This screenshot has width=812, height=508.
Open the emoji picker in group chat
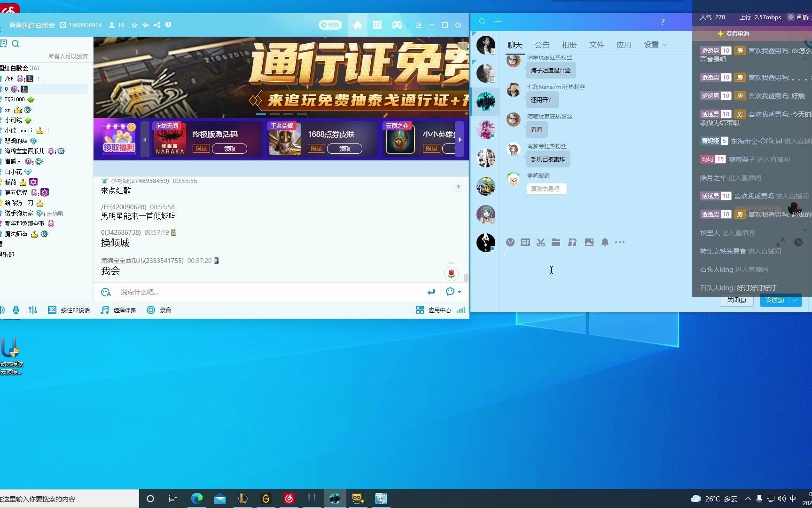(510, 242)
